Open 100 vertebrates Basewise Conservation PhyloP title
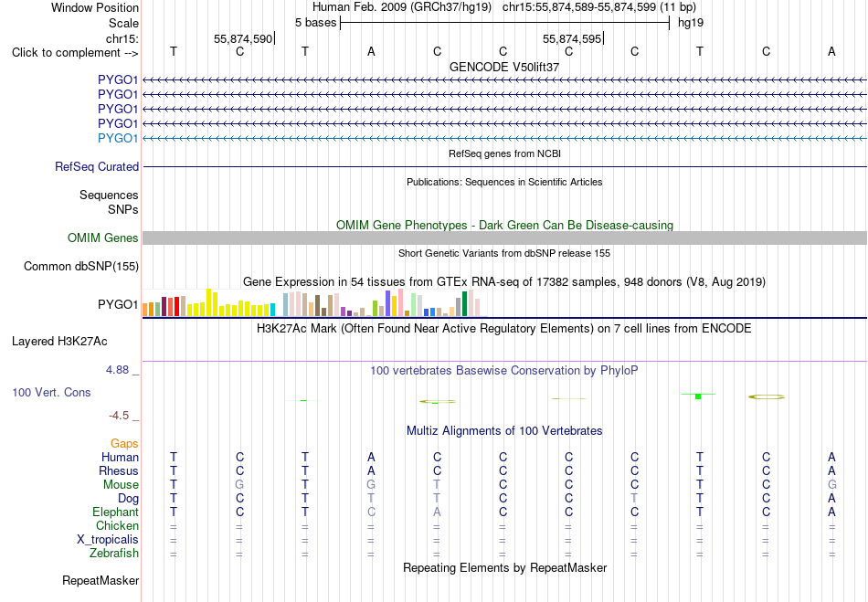The height and width of the screenshot is (602, 868). [504, 371]
